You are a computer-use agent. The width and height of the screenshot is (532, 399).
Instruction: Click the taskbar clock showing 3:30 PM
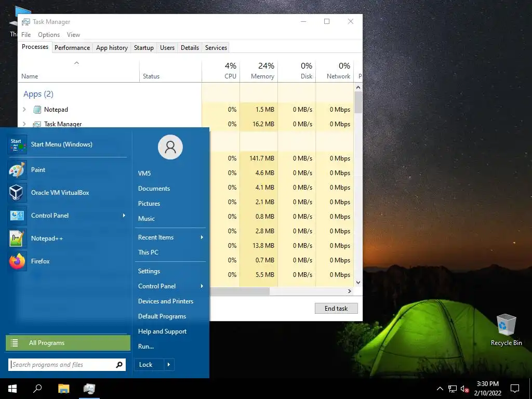pyautogui.click(x=487, y=389)
